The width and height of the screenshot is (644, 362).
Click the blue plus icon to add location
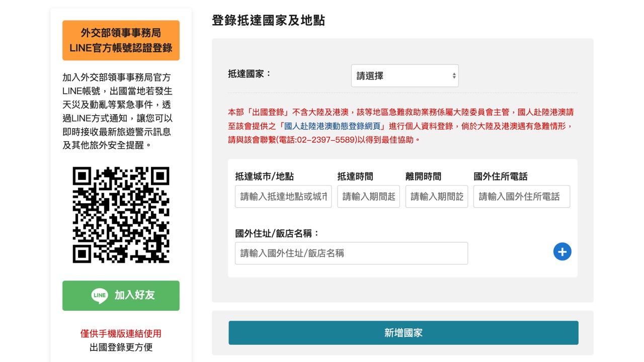[x=562, y=251]
